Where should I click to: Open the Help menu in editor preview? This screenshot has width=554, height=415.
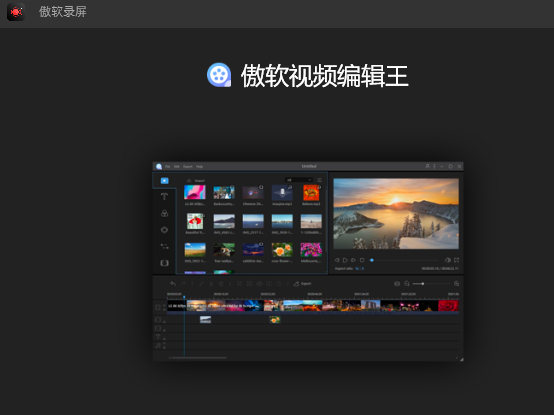[x=200, y=166]
